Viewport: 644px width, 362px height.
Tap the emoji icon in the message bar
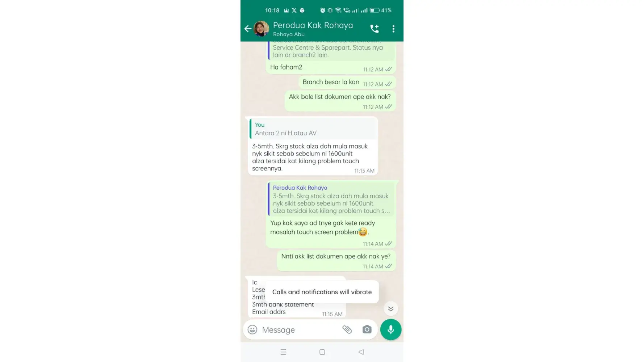[252, 329]
